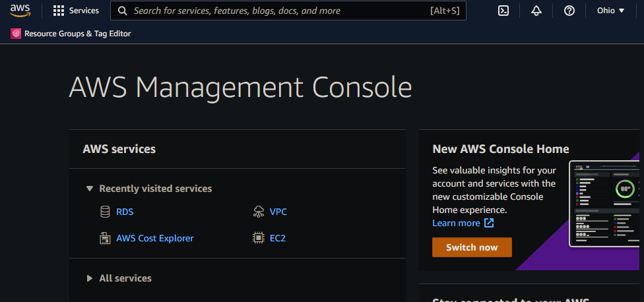The image size is (644, 302).
Task: Click the new Console Home preview thumbnail
Action: click(x=604, y=203)
